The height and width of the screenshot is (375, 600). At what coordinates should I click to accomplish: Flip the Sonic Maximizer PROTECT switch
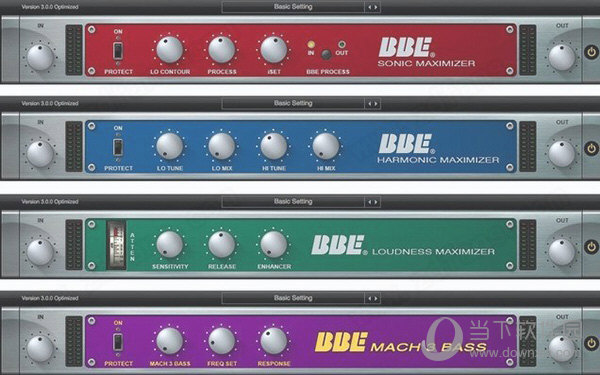[118, 51]
